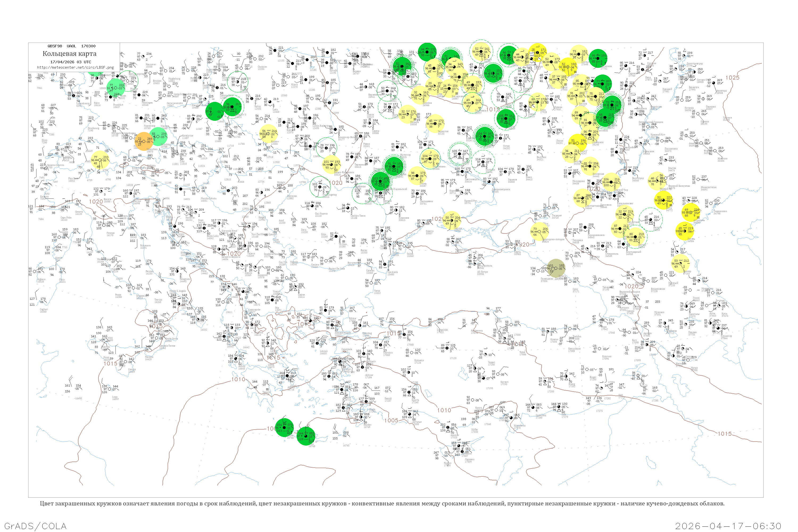The height and width of the screenshot is (532, 798).
Task: Click the yellow circle near Константиновск
Action: (583, 198)
